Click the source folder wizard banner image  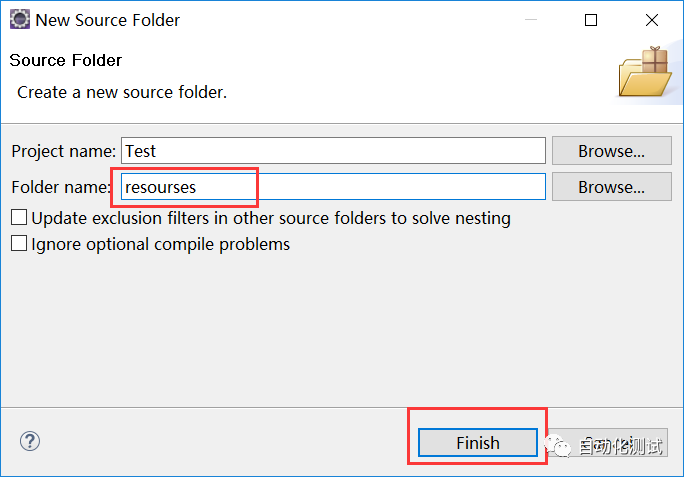(643, 73)
